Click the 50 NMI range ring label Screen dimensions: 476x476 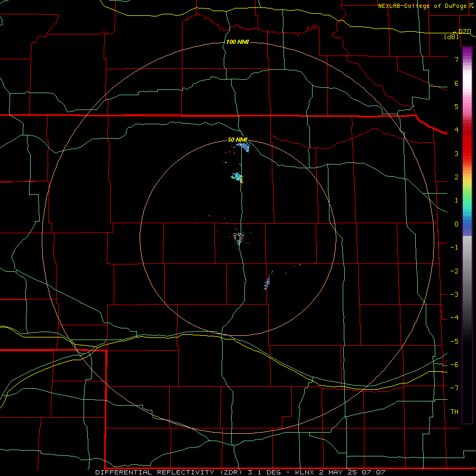tap(237, 140)
